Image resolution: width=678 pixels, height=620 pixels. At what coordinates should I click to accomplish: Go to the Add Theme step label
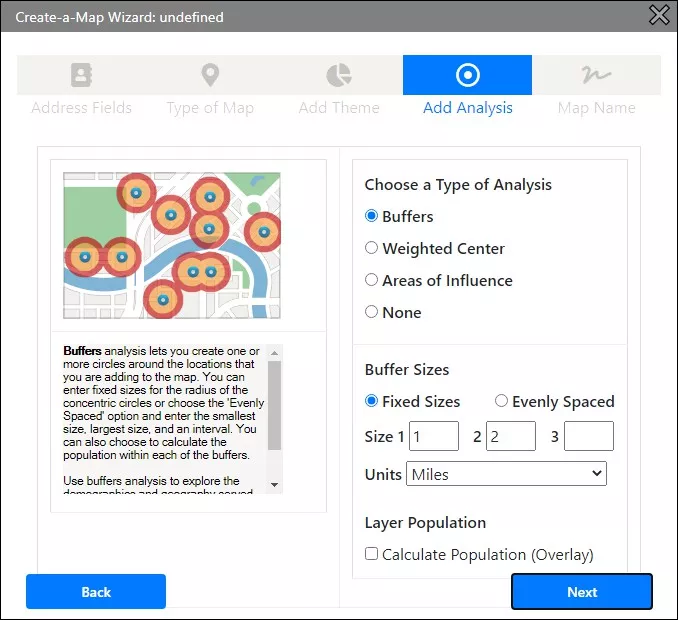point(339,108)
